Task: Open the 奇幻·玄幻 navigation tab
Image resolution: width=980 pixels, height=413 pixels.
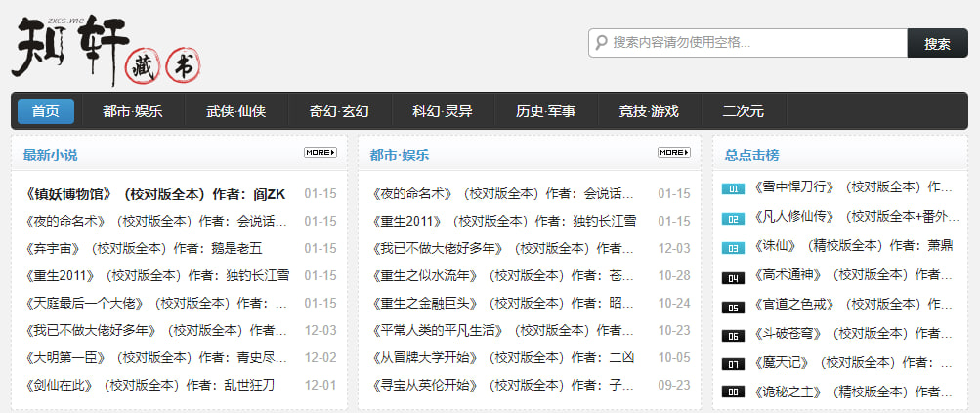Action: pos(339,111)
